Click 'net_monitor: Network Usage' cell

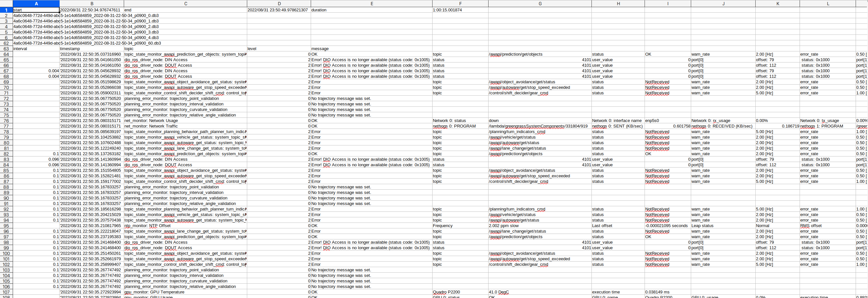[185, 121]
